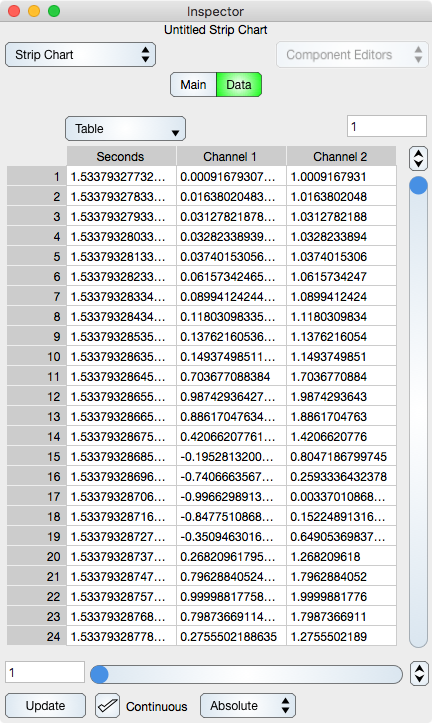Open the Strip Chart popup menu
This screenshot has height=723, width=432.
point(81,55)
